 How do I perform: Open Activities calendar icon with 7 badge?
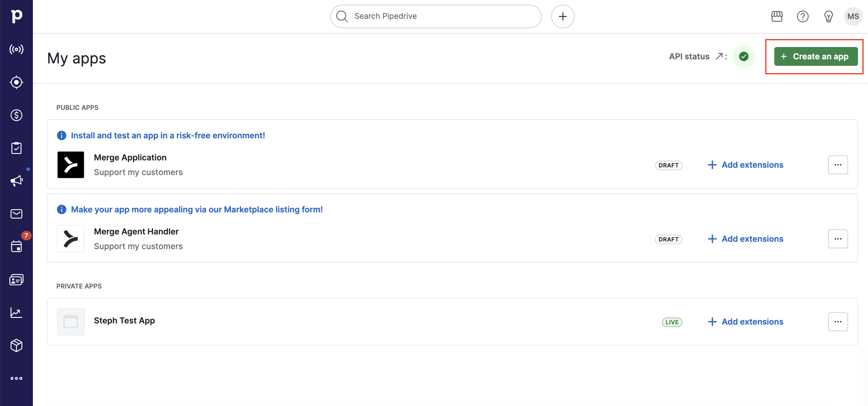tap(16, 246)
